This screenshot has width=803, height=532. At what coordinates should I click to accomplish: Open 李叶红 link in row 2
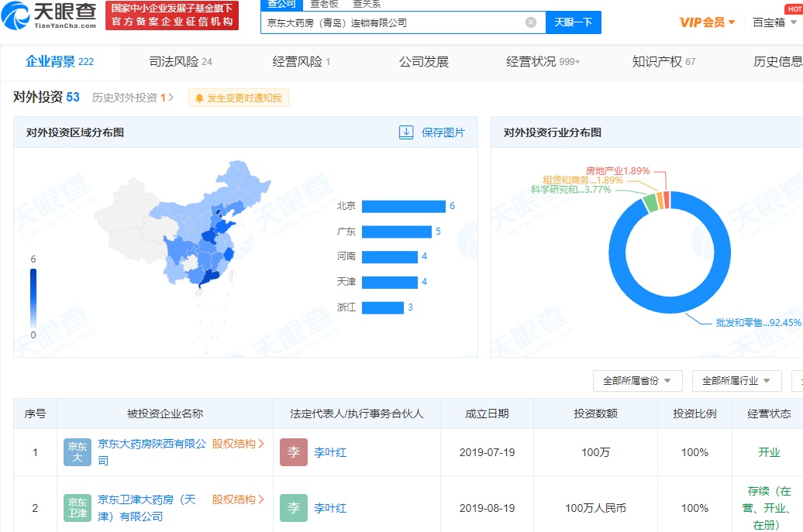coord(330,508)
